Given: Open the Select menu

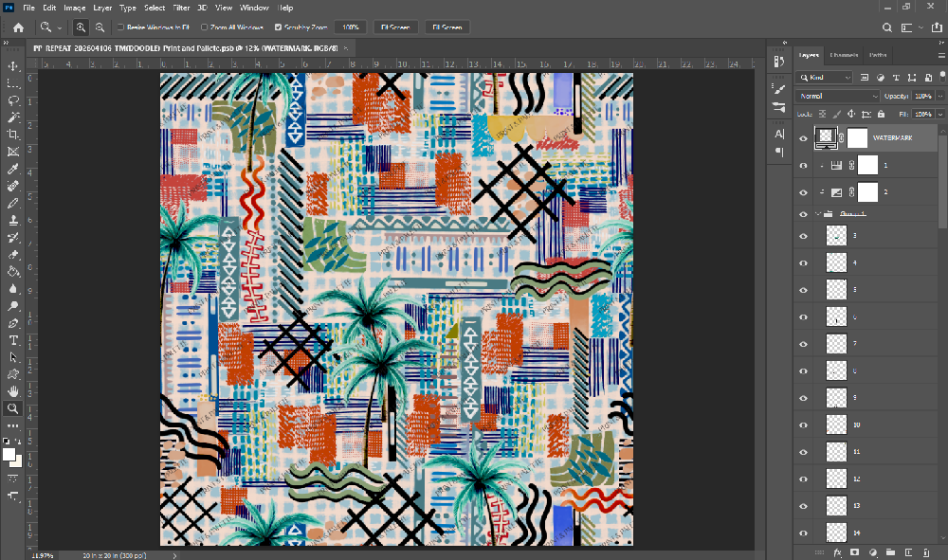Looking at the screenshot, I should point(155,8).
